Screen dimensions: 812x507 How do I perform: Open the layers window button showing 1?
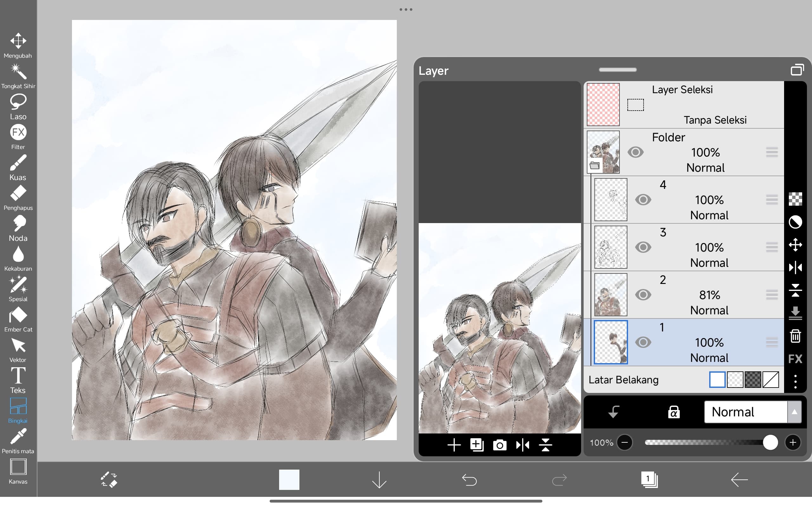[649, 479]
